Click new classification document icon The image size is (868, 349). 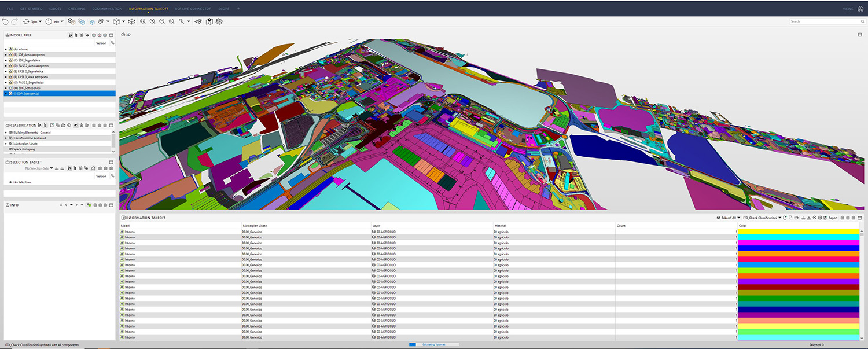[x=52, y=125]
